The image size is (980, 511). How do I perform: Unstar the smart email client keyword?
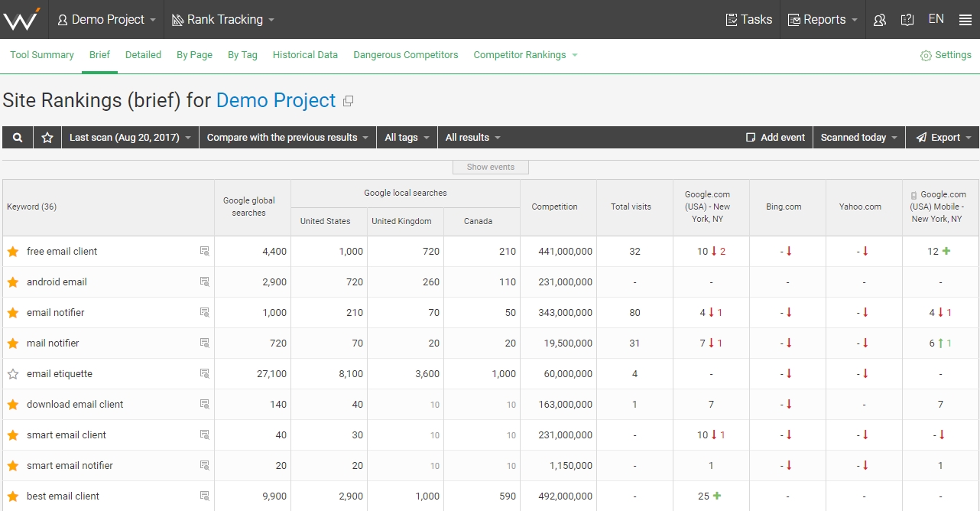13,435
